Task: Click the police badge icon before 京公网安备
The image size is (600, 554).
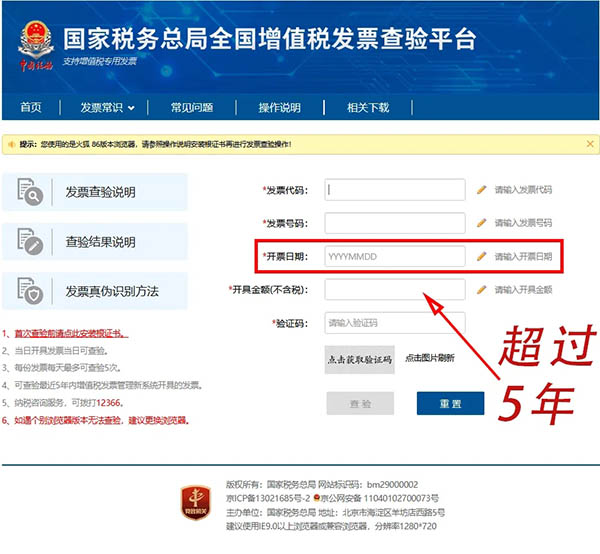Action: pyautogui.click(x=316, y=498)
